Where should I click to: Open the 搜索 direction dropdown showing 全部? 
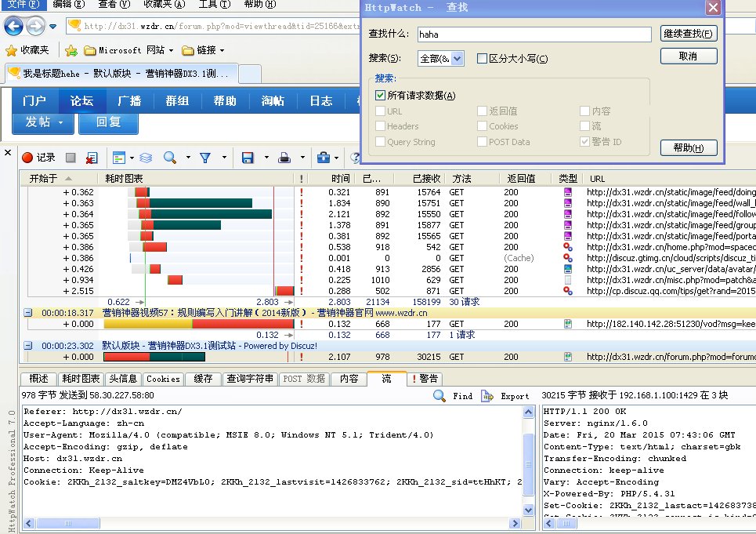(x=442, y=59)
